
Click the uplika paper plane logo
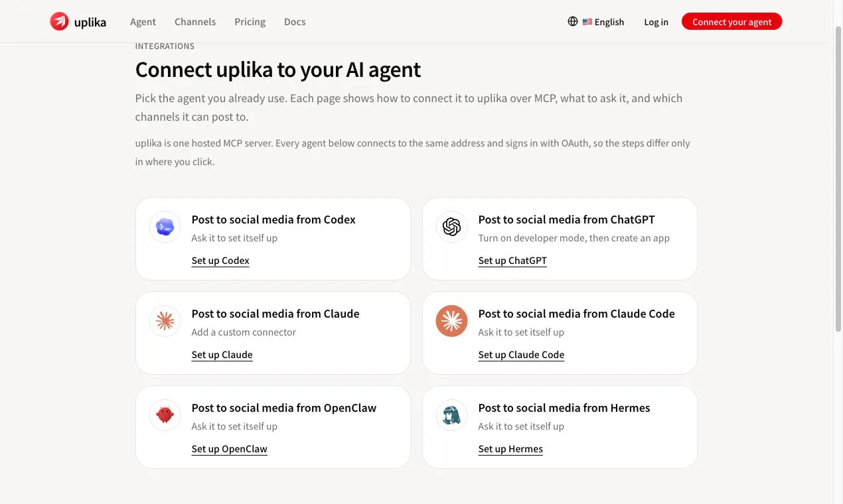coord(59,22)
